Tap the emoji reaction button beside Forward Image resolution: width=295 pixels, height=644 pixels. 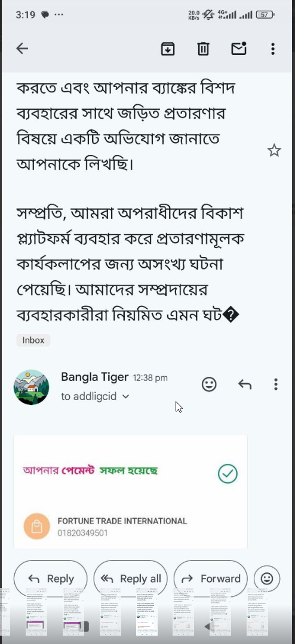[267, 578]
